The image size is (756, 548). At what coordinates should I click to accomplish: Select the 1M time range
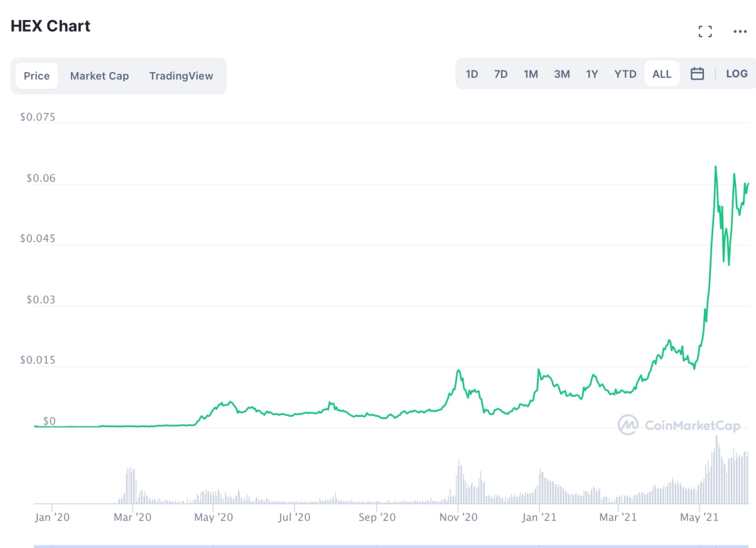pyautogui.click(x=531, y=74)
